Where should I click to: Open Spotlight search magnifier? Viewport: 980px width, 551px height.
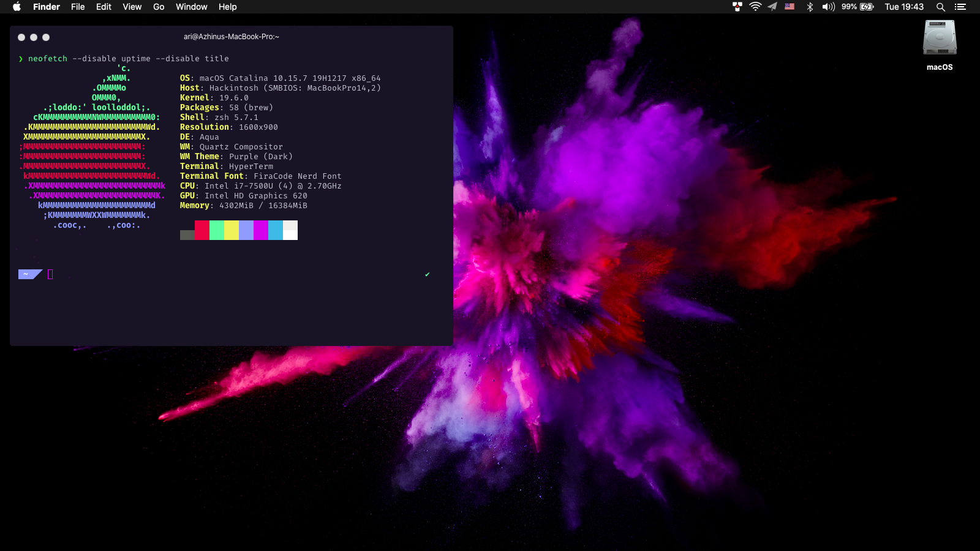(941, 7)
